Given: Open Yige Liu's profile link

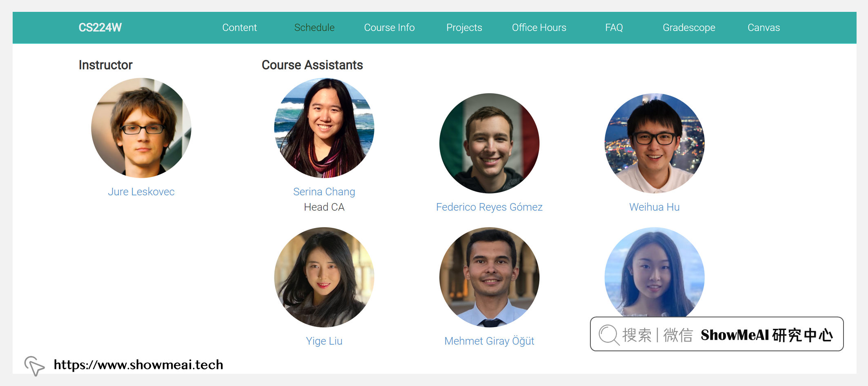Looking at the screenshot, I should click(324, 341).
